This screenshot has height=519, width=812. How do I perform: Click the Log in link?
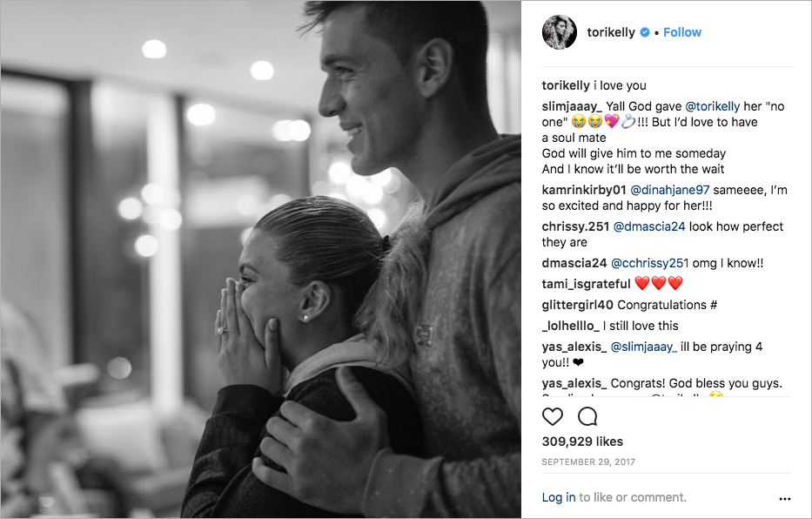558,497
